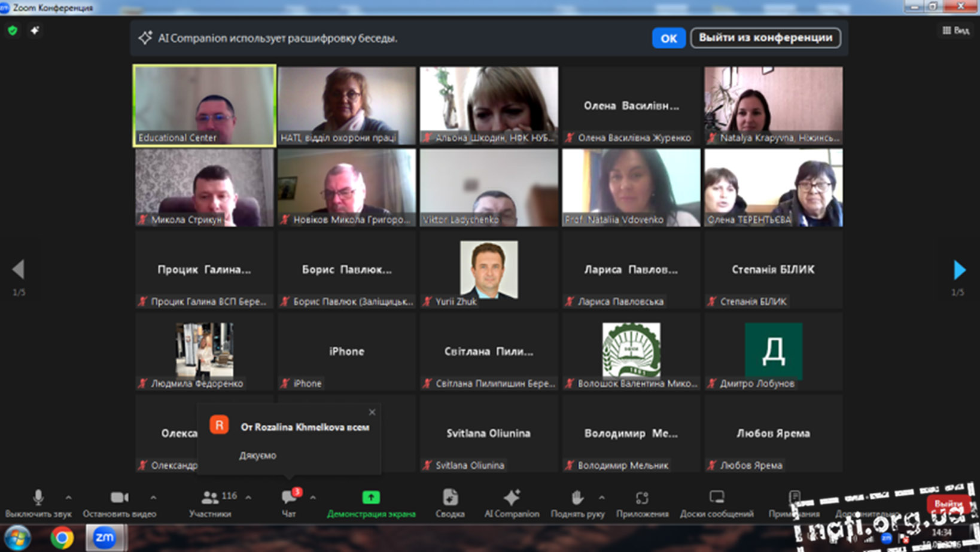Expand video options arrow beside camera
Viewport: 980px width, 552px height.
(x=153, y=497)
